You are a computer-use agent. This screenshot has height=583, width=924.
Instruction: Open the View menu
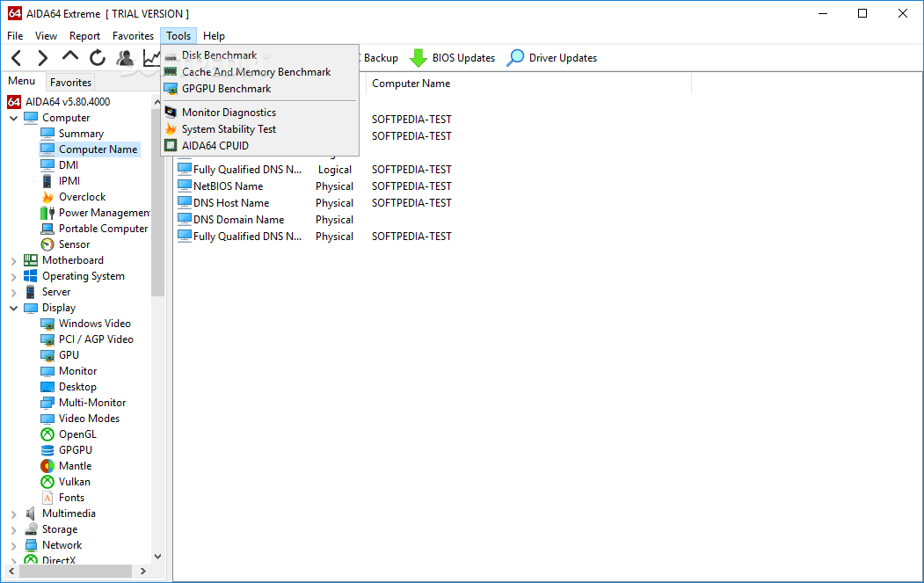46,36
